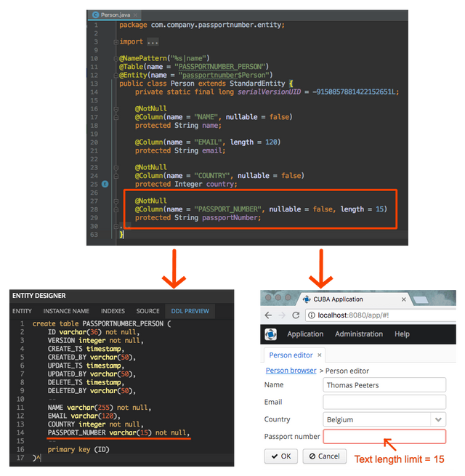
Task: Click the CUBA logo in app header
Action: coord(271,334)
